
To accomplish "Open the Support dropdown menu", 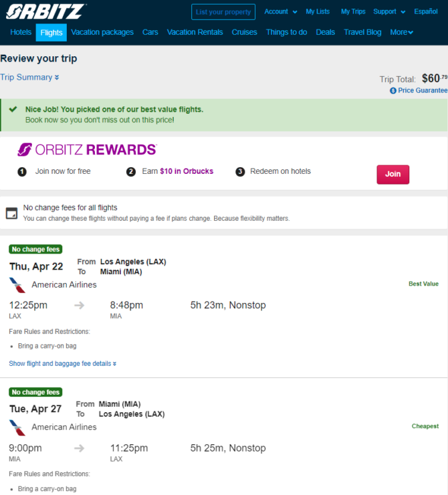I will click(389, 11).
